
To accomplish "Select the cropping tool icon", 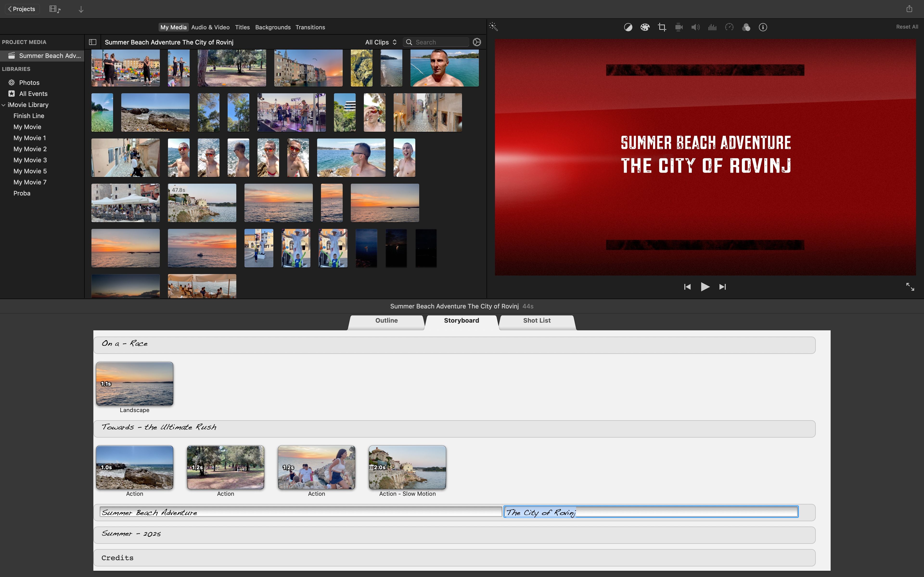I will (x=662, y=27).
